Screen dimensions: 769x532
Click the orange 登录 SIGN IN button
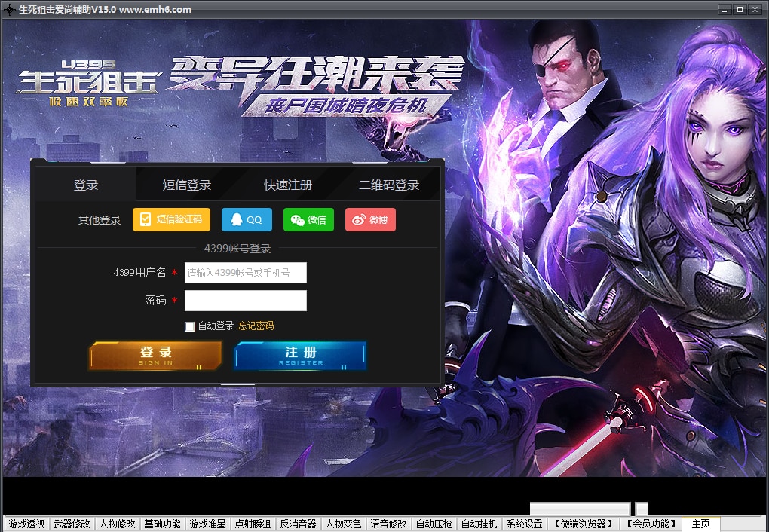155,356
